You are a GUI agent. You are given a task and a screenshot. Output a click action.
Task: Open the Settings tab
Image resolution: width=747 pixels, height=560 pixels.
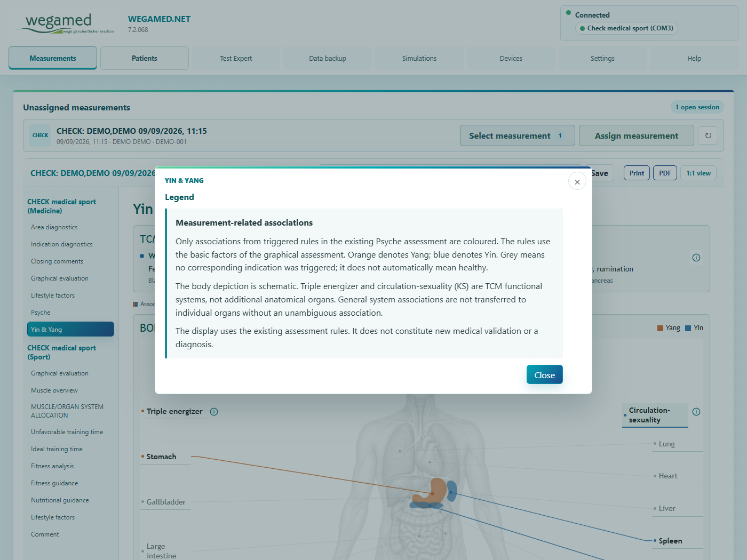(602, 58)
